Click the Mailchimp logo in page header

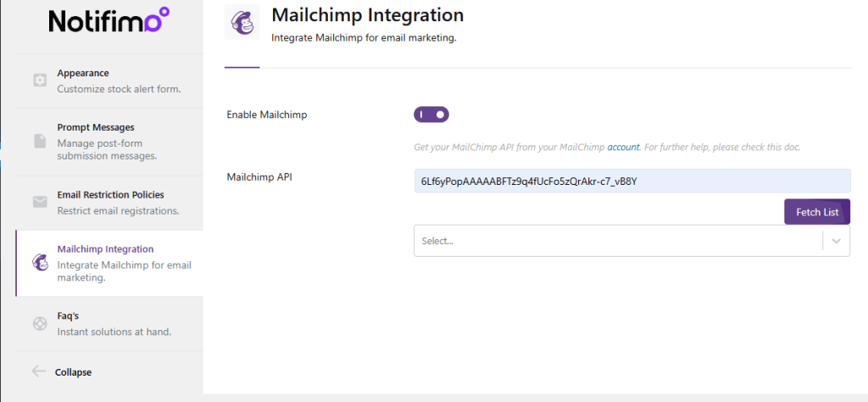pos(242,21)
